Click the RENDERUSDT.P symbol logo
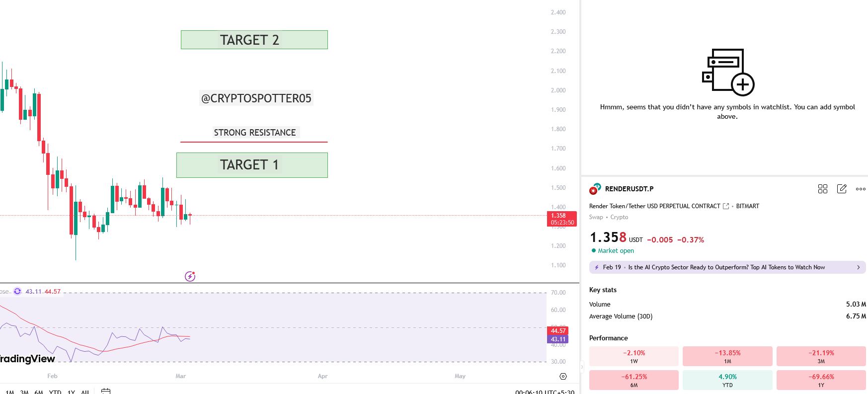The width and height of the screenshot is (868, 394). click(595, 189)
